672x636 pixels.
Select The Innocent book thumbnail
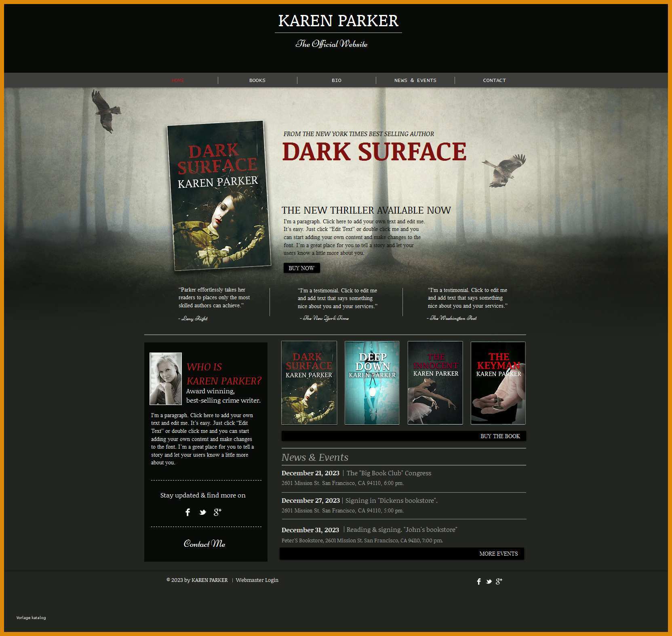pos(435,383)
